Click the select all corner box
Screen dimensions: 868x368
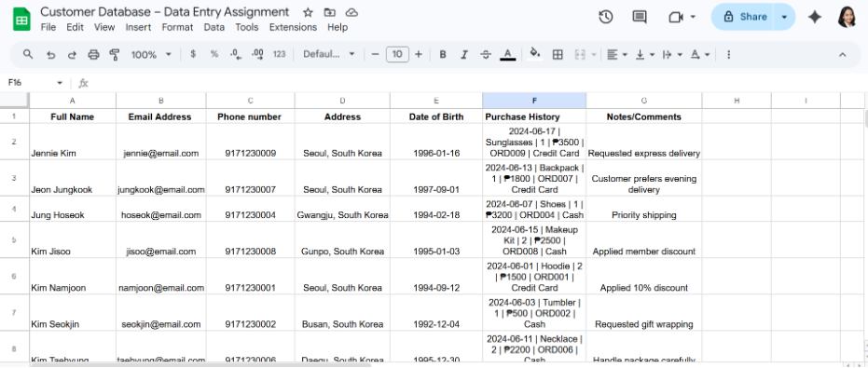coord(14,101)
